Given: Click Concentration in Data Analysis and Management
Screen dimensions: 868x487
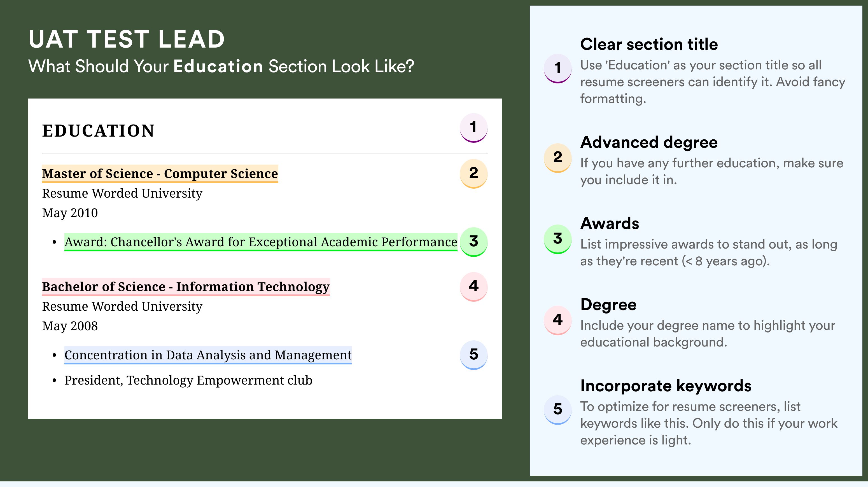Looking at the screenshot, I should pyautogui.click(x=207, y=355).
